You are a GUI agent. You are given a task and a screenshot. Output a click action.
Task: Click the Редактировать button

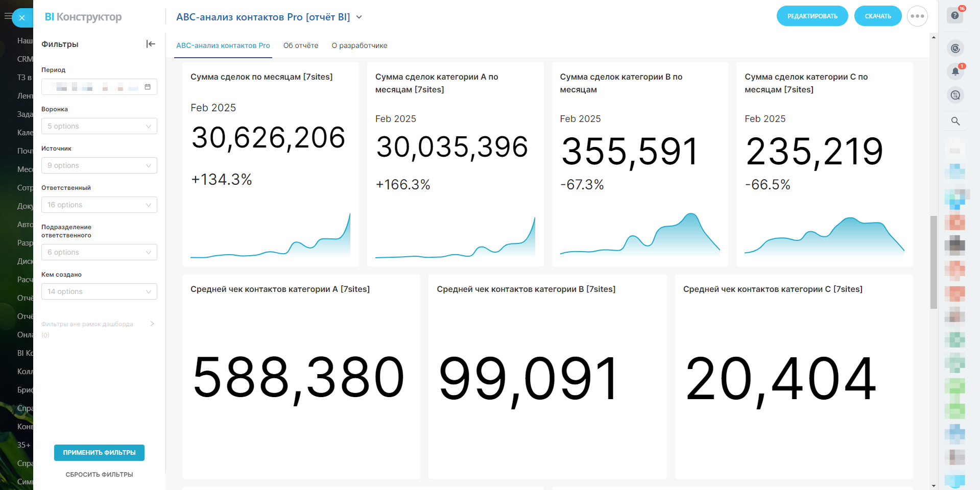(812, 16)
